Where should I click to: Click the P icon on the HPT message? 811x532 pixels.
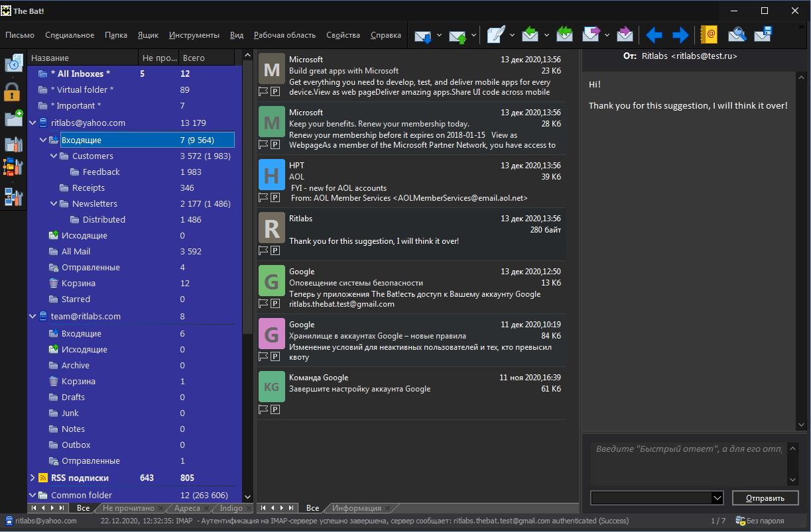(275, 197)
